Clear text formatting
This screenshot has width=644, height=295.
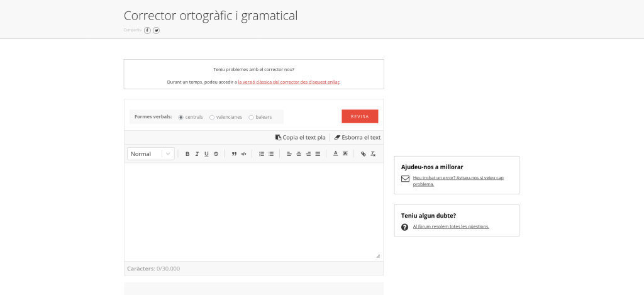[373, 154]
